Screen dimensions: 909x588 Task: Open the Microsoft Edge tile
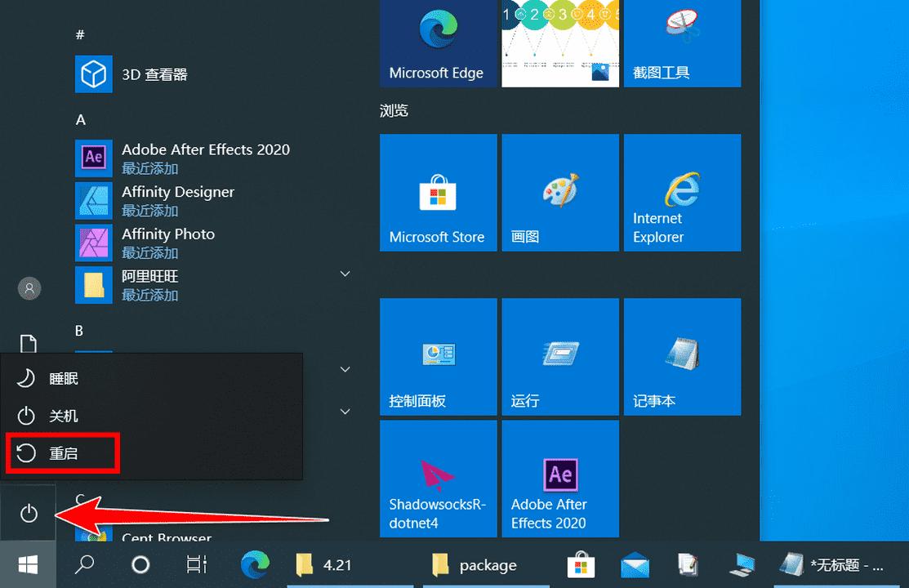pos(438,42)
